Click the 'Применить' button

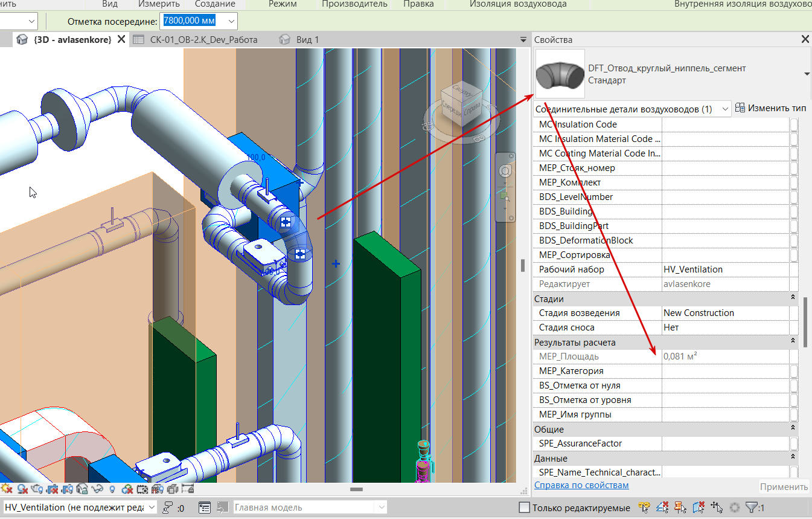click(784, 487)
